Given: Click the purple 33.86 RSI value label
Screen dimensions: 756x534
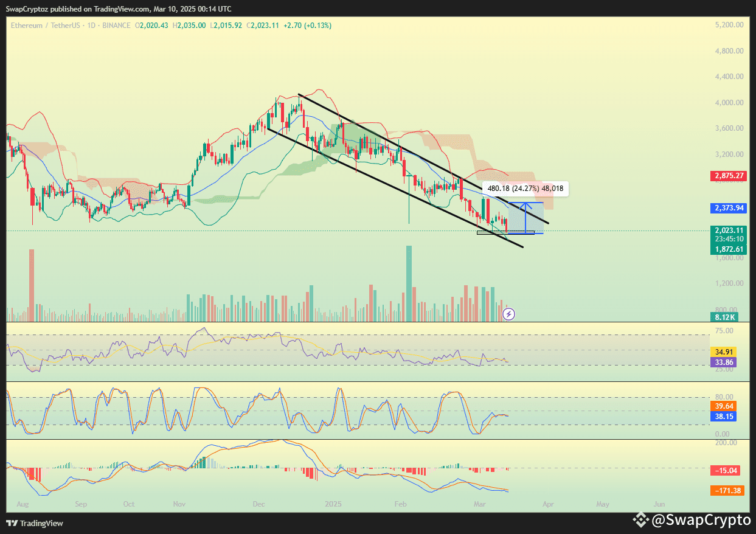Looking at the screenshot, I should pyautogui.click(x=724, y=362).
